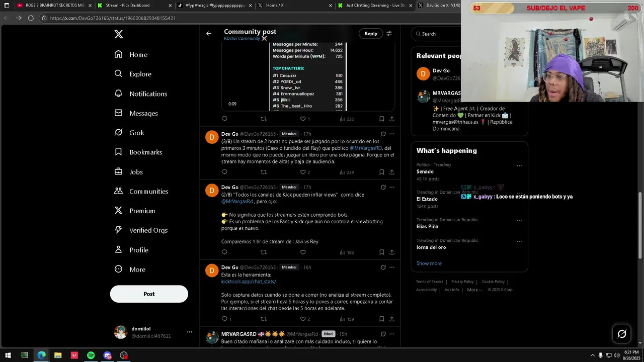
Task: Repost the (2/8) post
Action: tap(264, 252)
